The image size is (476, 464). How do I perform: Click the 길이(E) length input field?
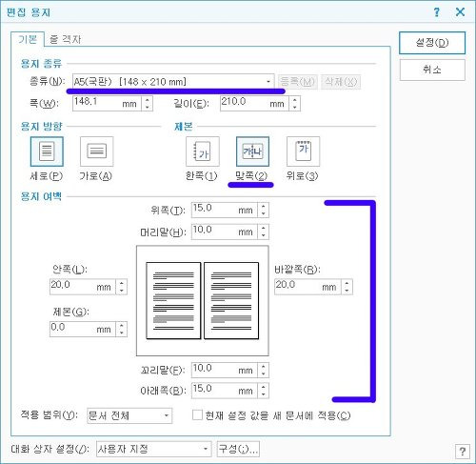pyautogui.click(x=254, y=104)
